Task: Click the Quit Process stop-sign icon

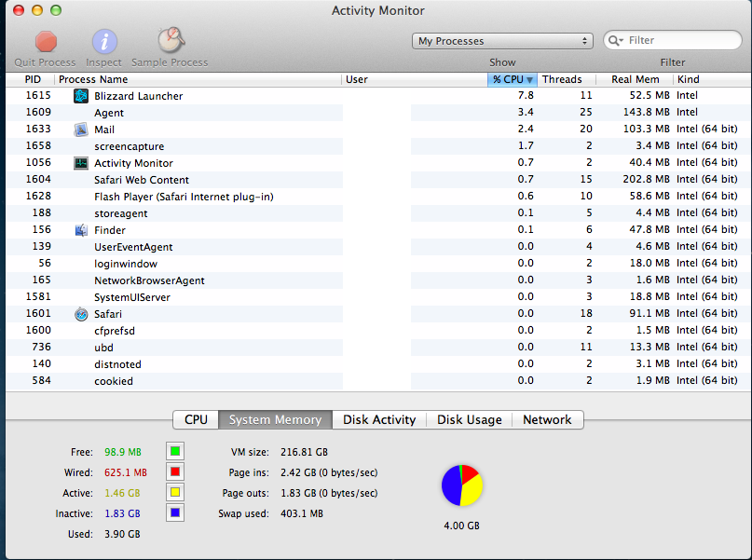Action: 46,42
